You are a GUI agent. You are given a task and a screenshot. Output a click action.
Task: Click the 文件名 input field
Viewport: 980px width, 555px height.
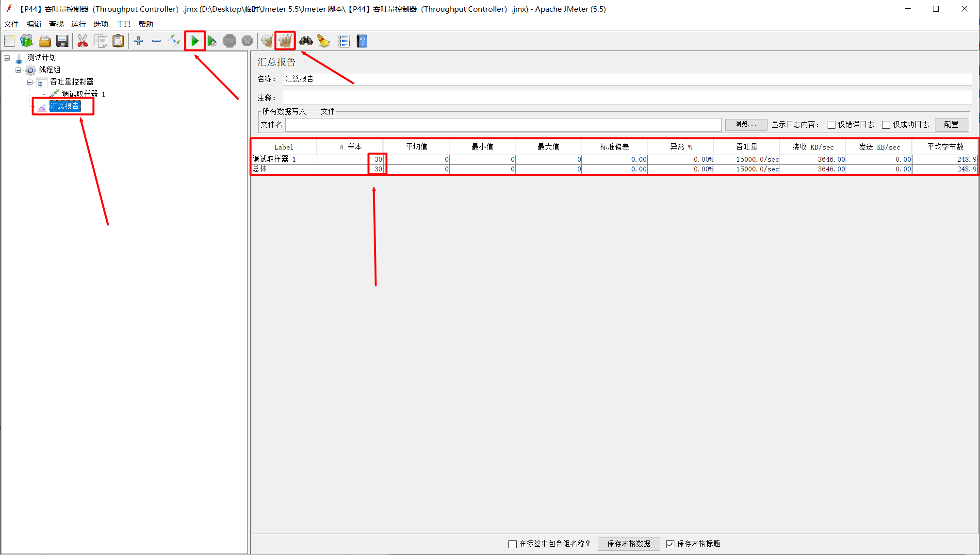tap(503, 125)
